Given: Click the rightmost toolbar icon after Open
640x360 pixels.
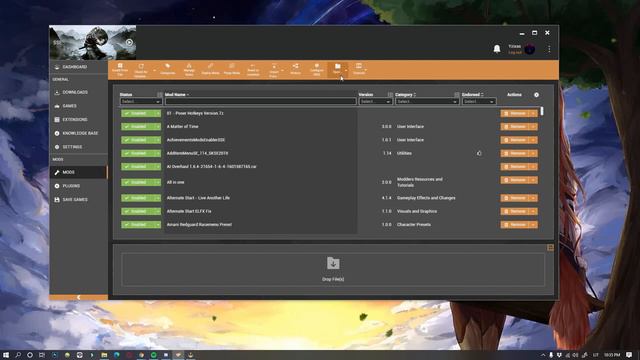Looking at the screenshot, I should pos(358,69).
